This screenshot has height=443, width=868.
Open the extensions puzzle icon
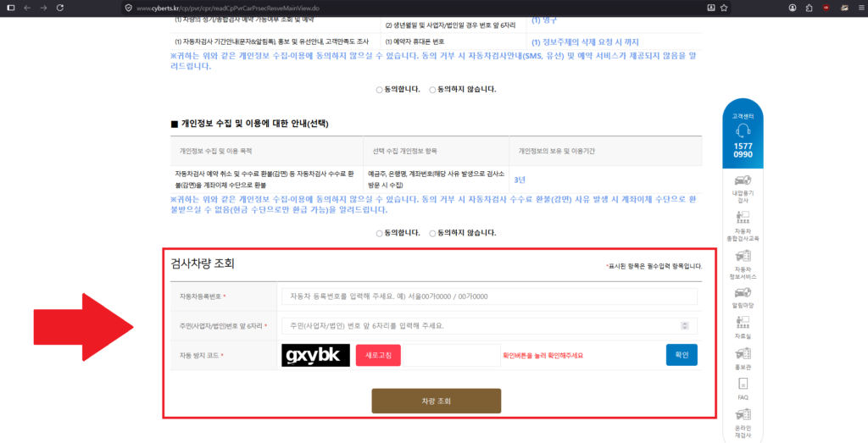(x=810, y=8)
